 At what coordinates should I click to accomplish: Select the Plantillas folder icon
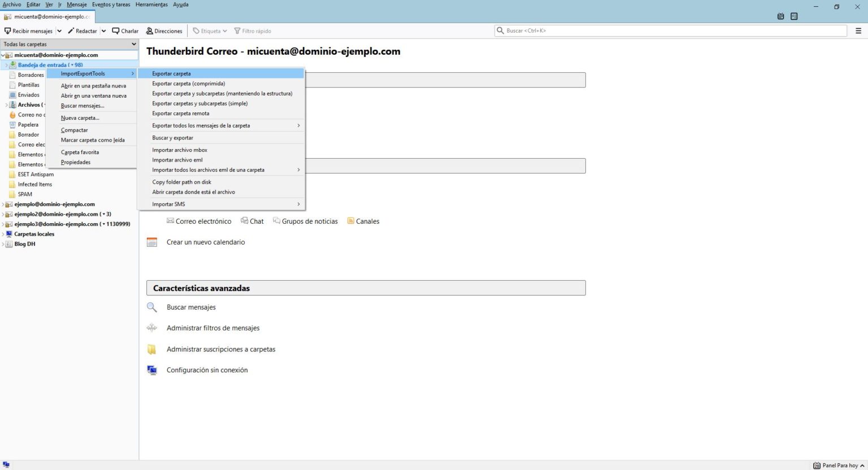[x=12, y=85]
